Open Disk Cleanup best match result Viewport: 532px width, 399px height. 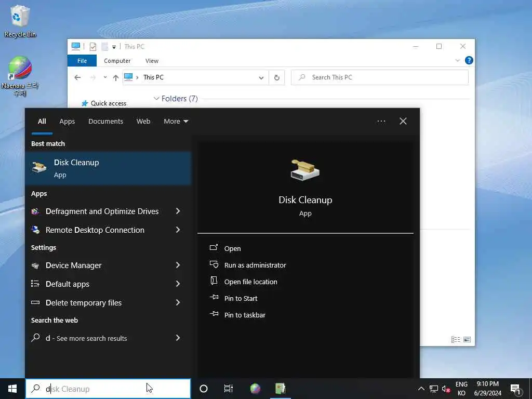pyautogui.click(x=108, y=168)
